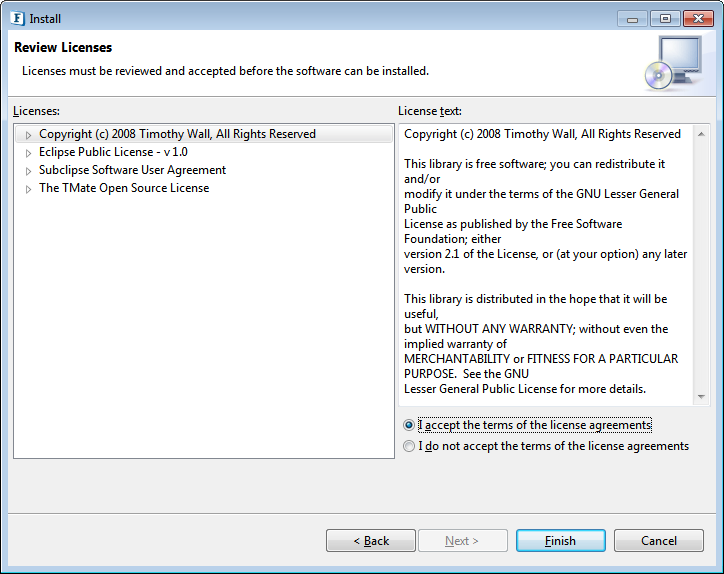Expand The TMate Open Source License node
This screenshot has height=574, width=724.
pyautogui.click(x=28, y=189)
